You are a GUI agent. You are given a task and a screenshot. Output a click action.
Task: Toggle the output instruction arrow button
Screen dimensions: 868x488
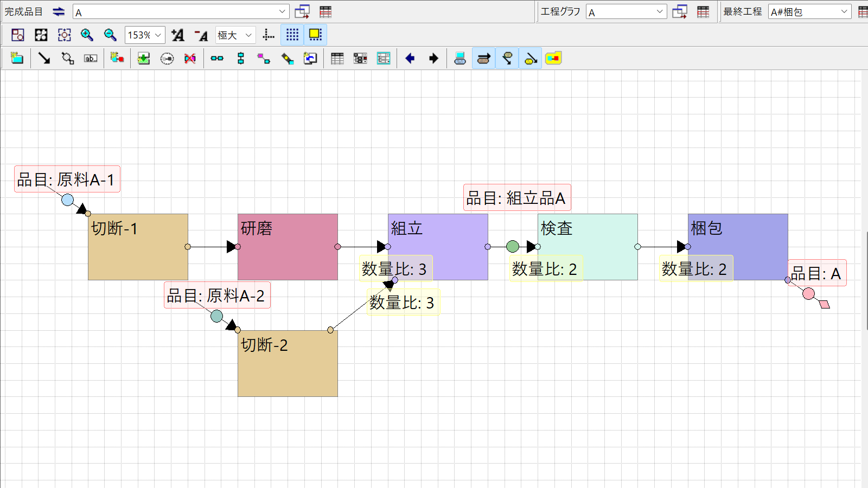tap(531, 58)
